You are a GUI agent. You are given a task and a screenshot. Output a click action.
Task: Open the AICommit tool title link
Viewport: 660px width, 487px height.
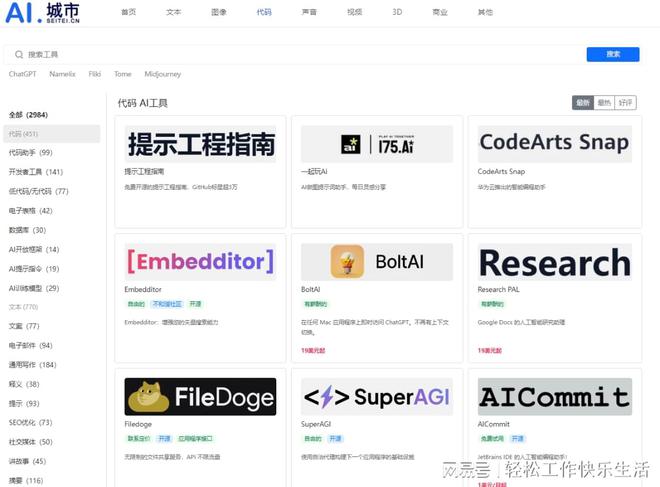pyautogui.click(x=493, y=424)
